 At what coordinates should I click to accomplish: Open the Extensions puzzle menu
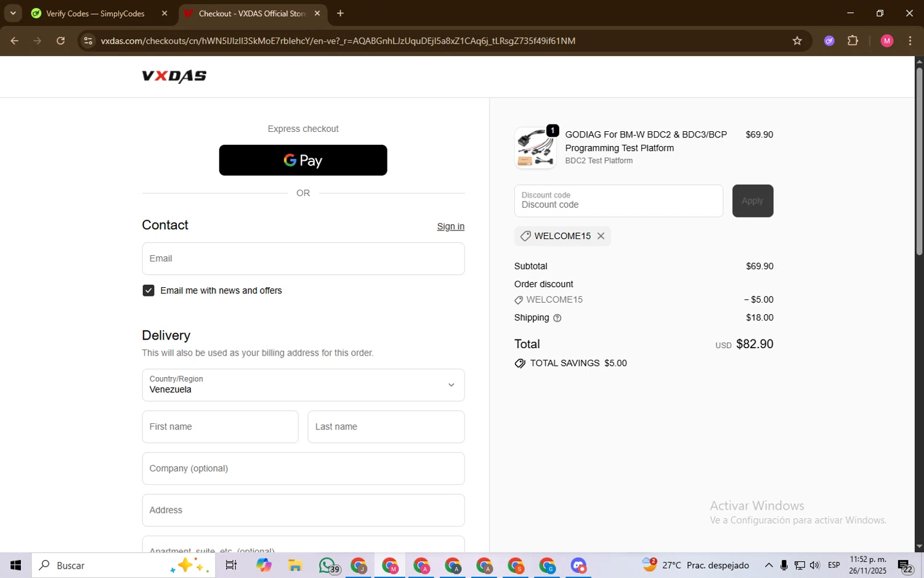point(853,41)
